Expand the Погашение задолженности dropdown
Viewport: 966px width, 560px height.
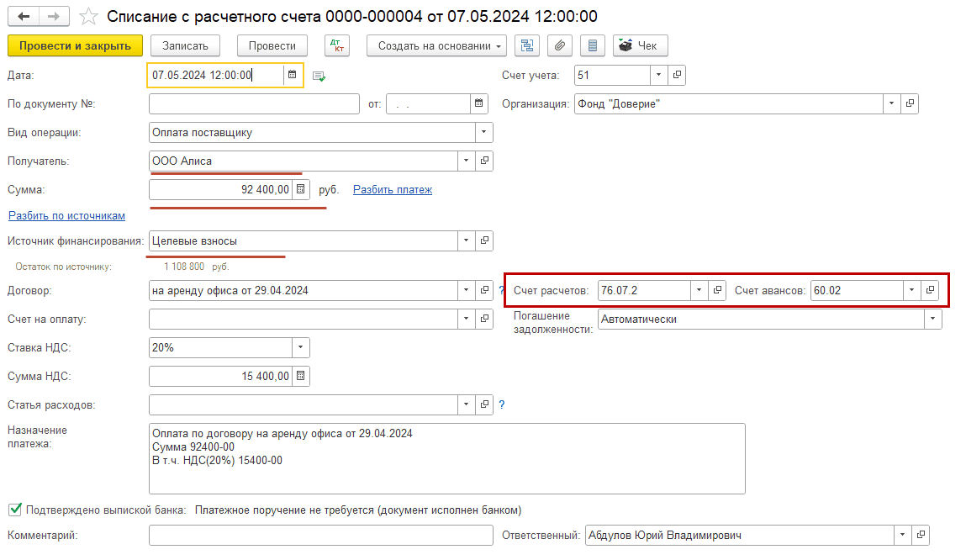point(932,320)
